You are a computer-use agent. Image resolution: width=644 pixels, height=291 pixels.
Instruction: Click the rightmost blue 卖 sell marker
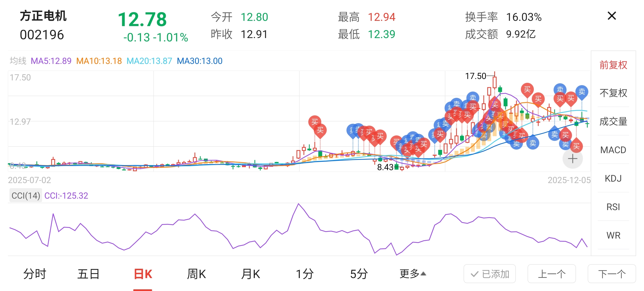(581, 92)
